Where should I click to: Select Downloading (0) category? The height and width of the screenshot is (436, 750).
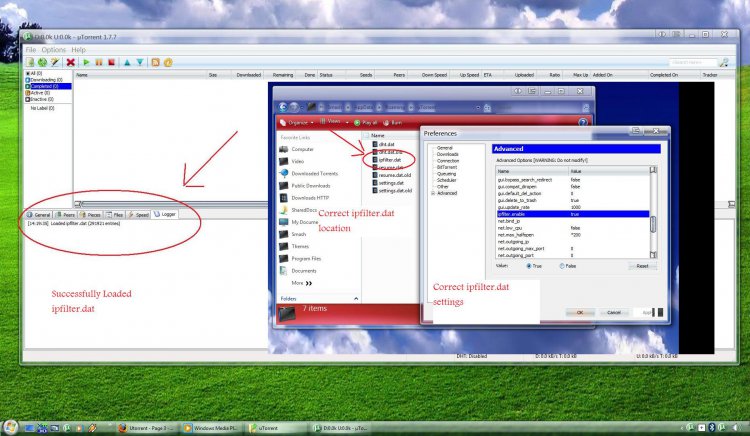pyautogui.click(x=44, y=80)
